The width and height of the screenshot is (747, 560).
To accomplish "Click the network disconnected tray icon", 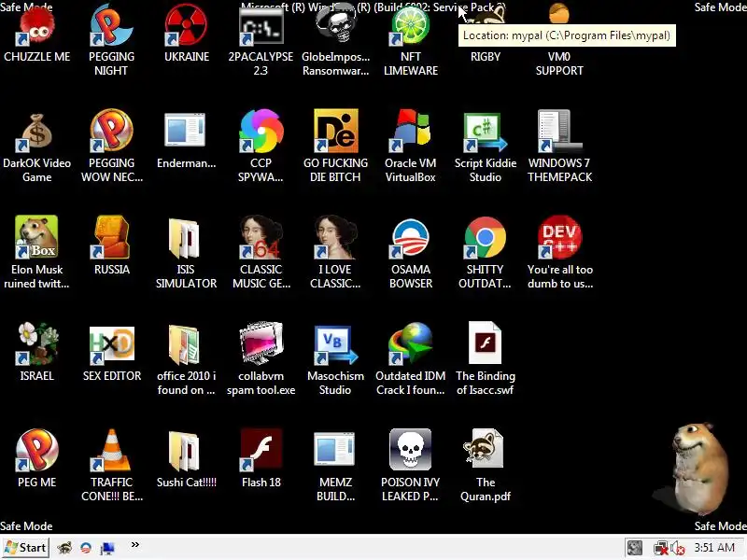I will click(x=661, y=548).
